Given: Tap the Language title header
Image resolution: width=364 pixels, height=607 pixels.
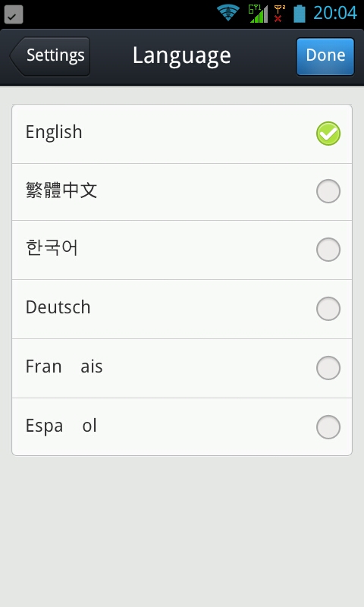Looking at the screenshot, I should 182,55.
